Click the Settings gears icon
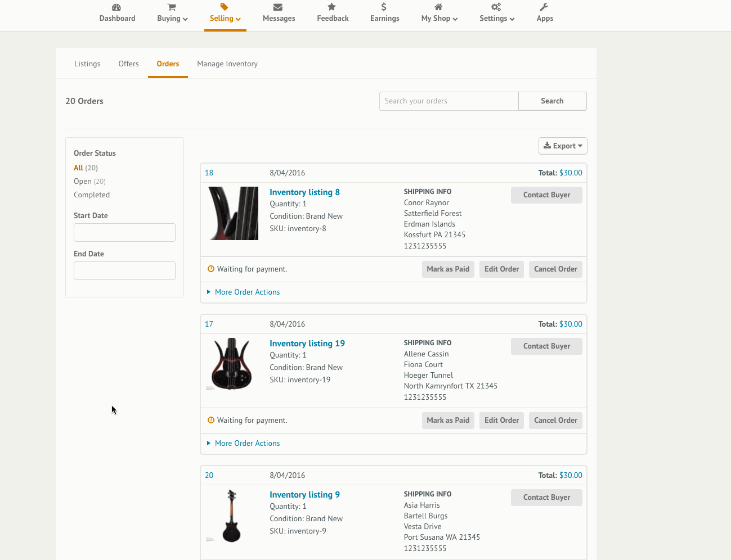 (496, 7)
